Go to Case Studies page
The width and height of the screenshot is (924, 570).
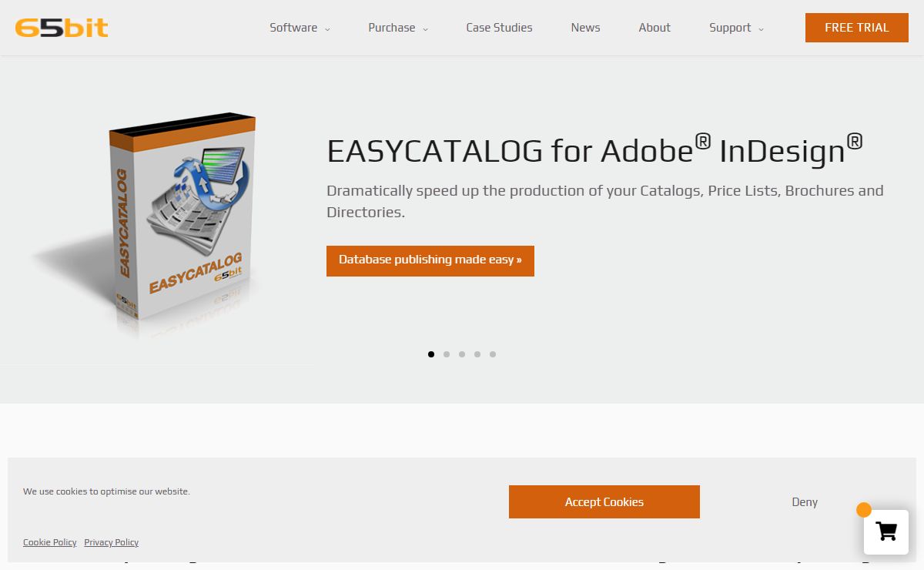click(499, 28)
